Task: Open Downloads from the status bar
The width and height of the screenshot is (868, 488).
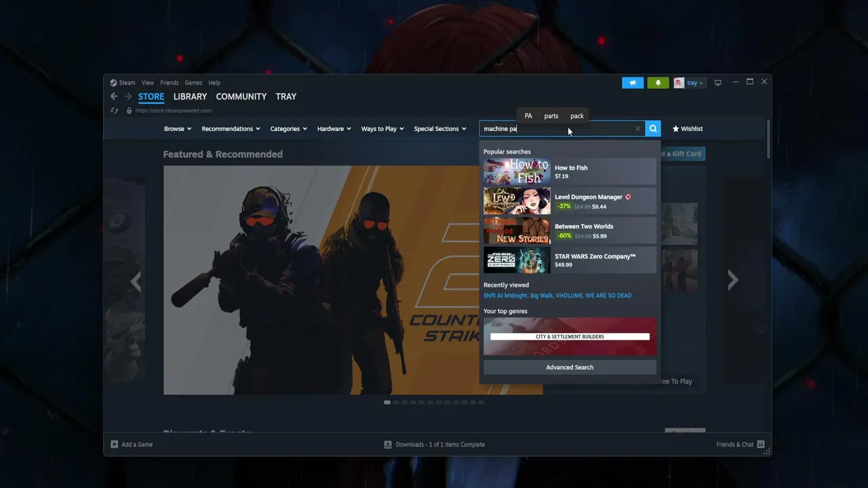Action: pos(435,445)
